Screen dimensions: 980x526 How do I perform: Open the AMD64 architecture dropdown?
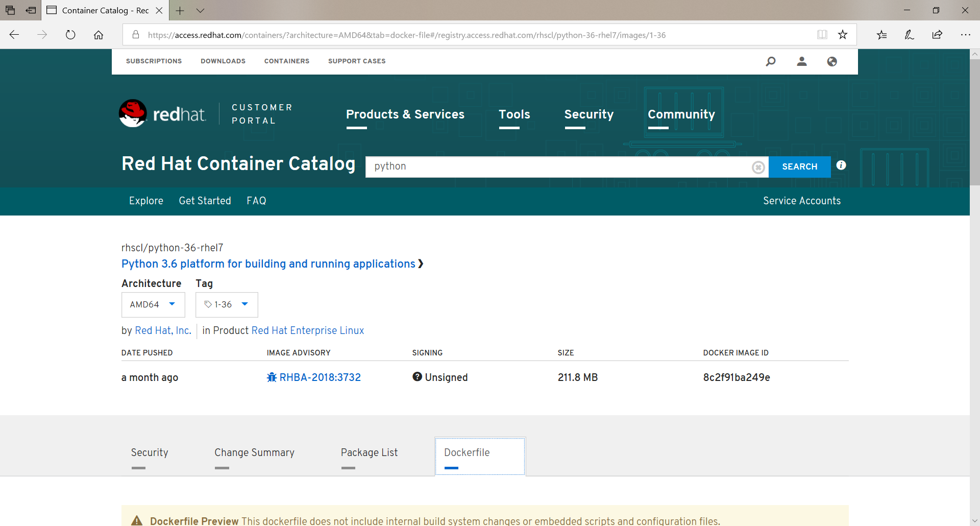[x=153, y=304]
